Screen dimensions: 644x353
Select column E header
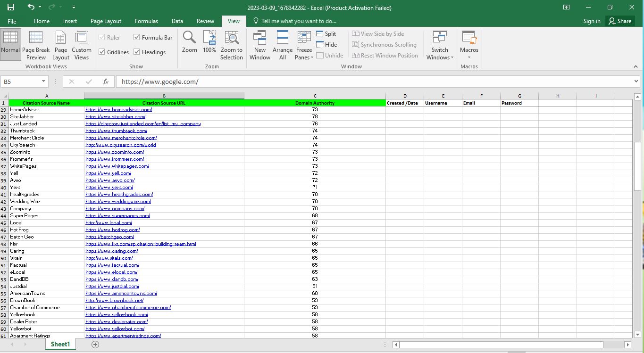(443, 96)
